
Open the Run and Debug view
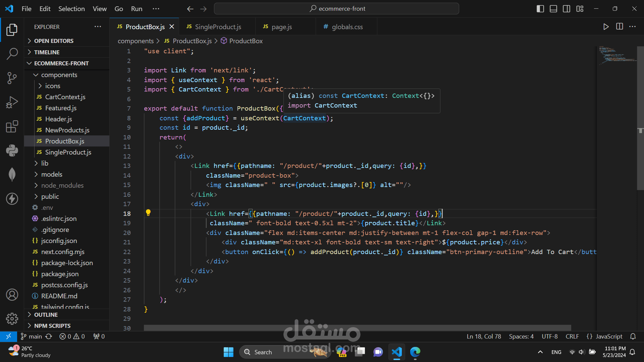(12, 102)
